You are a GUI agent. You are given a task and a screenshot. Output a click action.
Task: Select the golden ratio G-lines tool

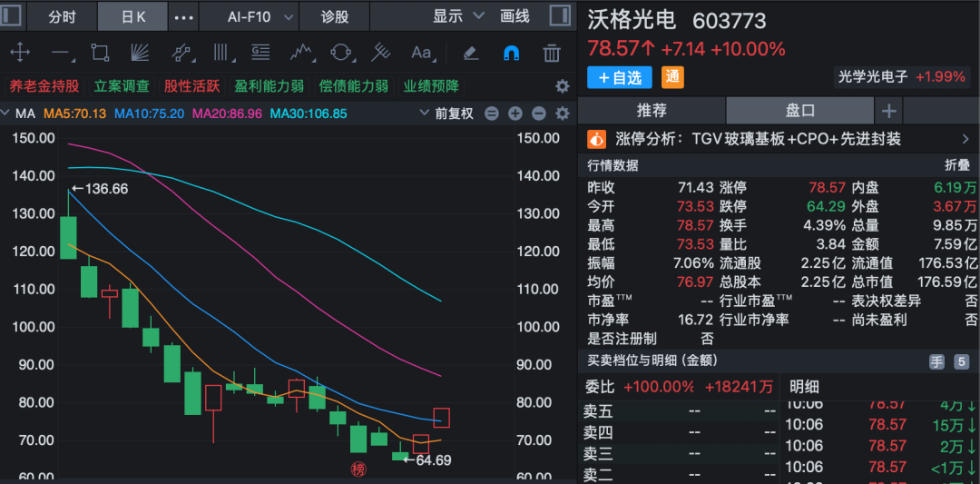260,53
